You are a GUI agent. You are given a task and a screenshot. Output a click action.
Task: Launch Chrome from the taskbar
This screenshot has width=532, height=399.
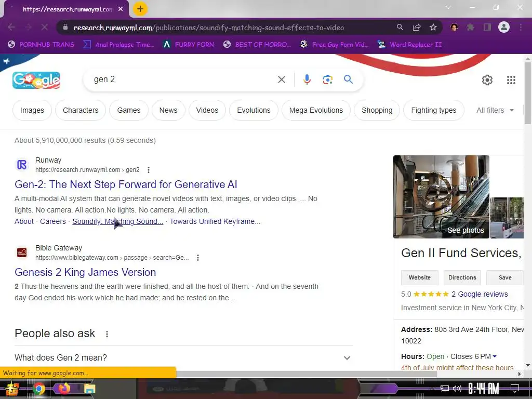coord(39,389)
